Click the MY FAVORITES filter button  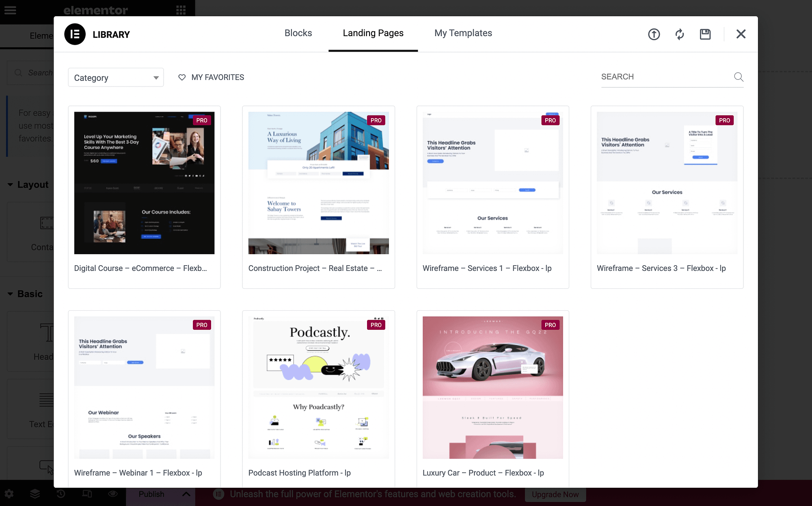click(211, 77)
